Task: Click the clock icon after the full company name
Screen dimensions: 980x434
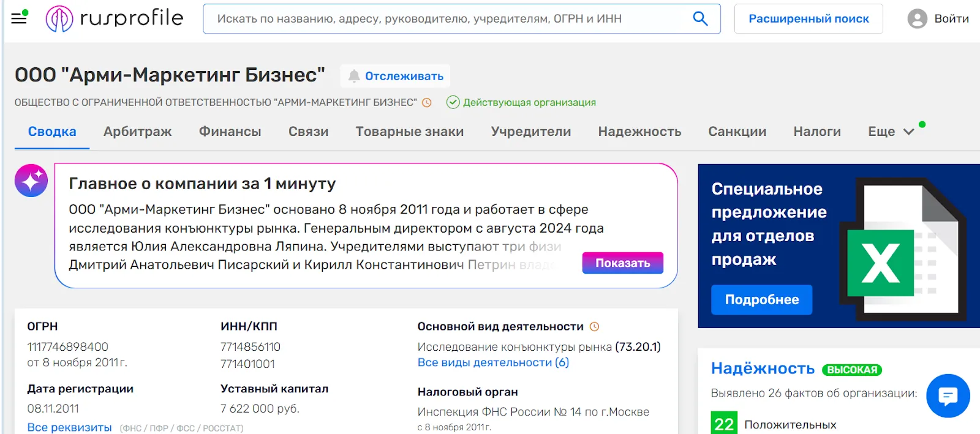Action: 427,103
